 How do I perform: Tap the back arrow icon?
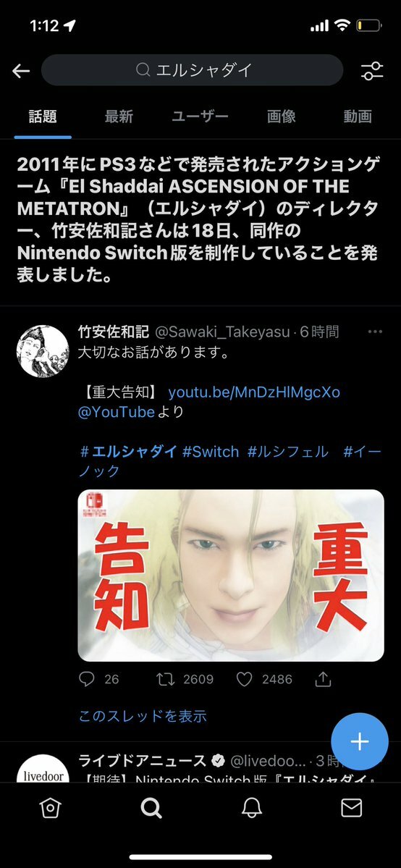coord(21,70)
